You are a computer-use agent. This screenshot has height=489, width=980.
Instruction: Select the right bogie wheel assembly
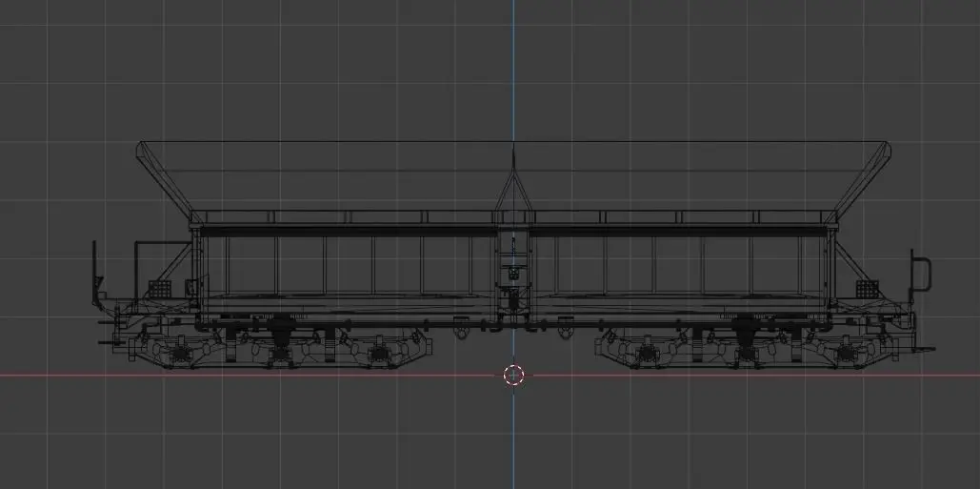point(747,345)
